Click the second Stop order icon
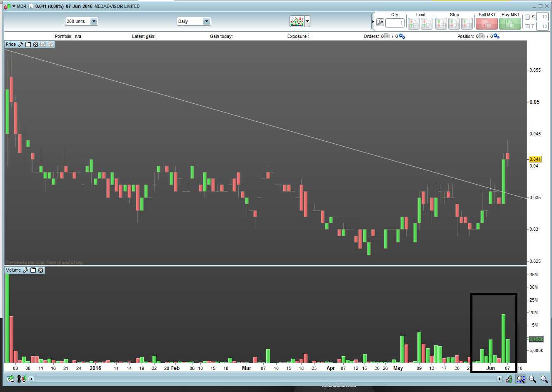This screenshot has height=392, width=552. click(x=454, y=23)
